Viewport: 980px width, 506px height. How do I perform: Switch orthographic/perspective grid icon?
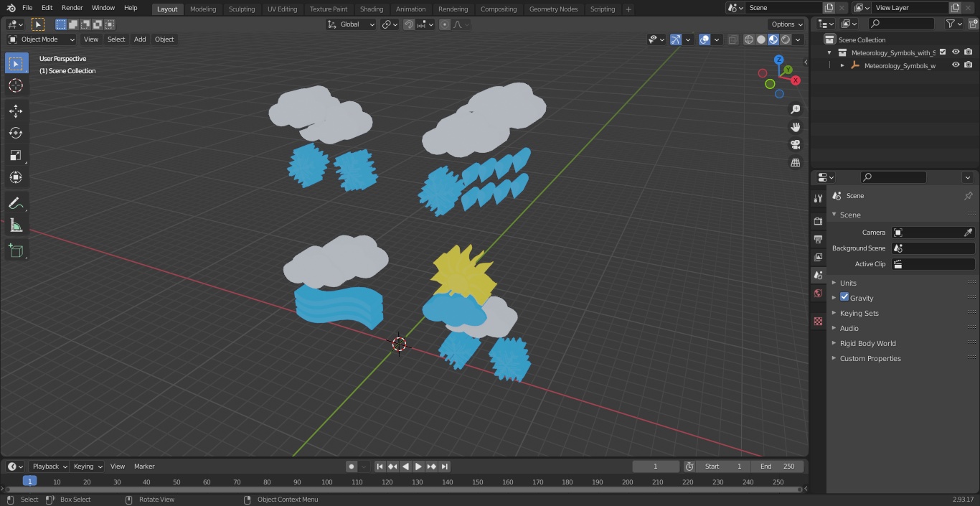pos(796,163)
